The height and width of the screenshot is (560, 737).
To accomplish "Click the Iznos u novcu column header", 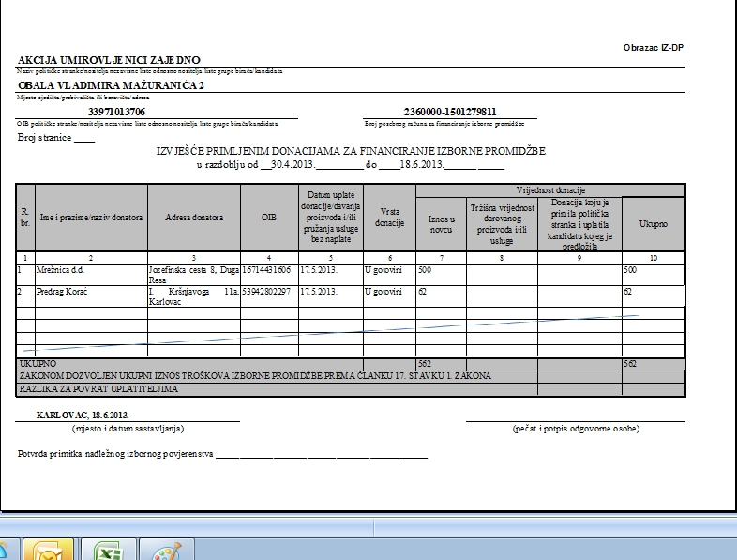I will [441, 224].
